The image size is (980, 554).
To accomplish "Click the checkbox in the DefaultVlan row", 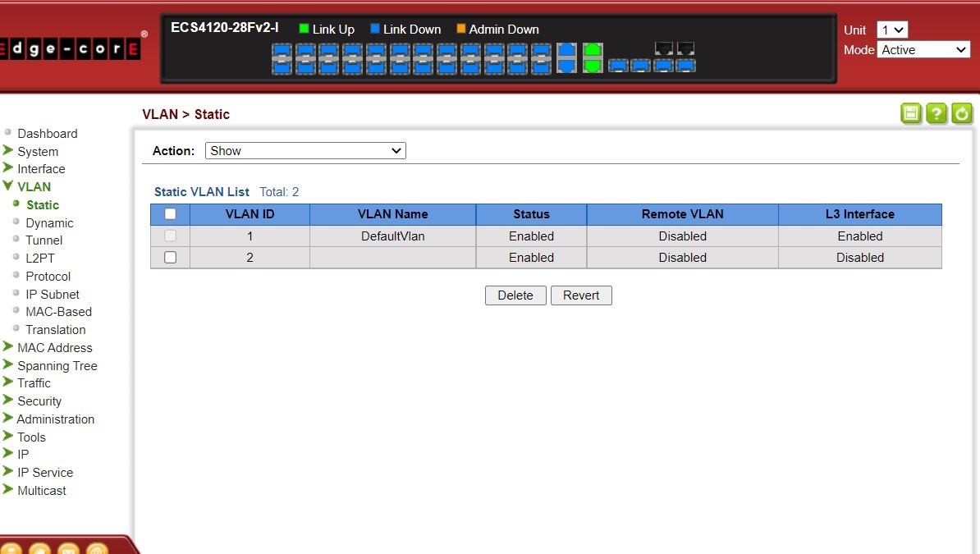I will [170, 236].
